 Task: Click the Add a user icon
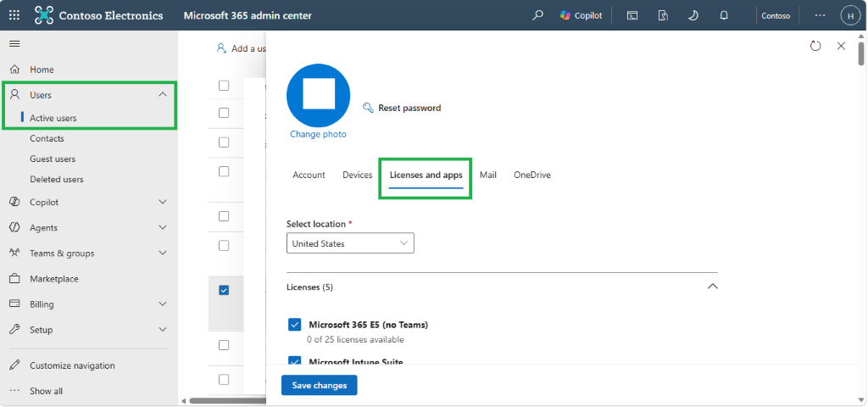(221, 48)
